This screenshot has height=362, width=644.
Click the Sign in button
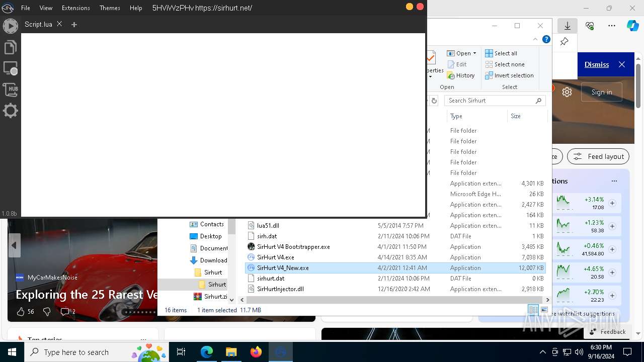(602, 92)
